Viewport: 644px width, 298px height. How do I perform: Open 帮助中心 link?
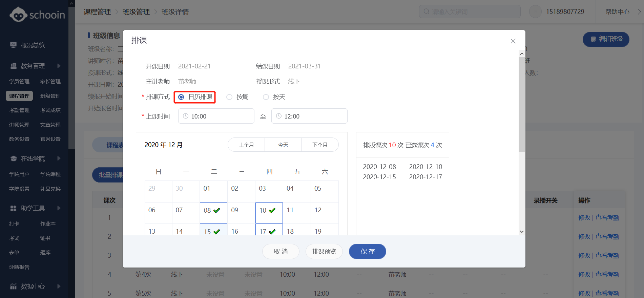[x=617, y=12]
